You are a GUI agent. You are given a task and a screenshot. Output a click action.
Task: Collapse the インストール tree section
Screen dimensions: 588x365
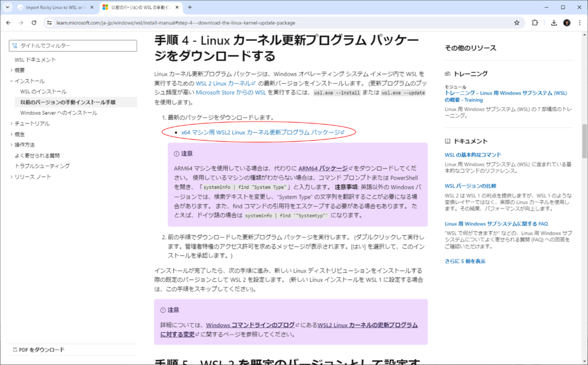point(11,81)
